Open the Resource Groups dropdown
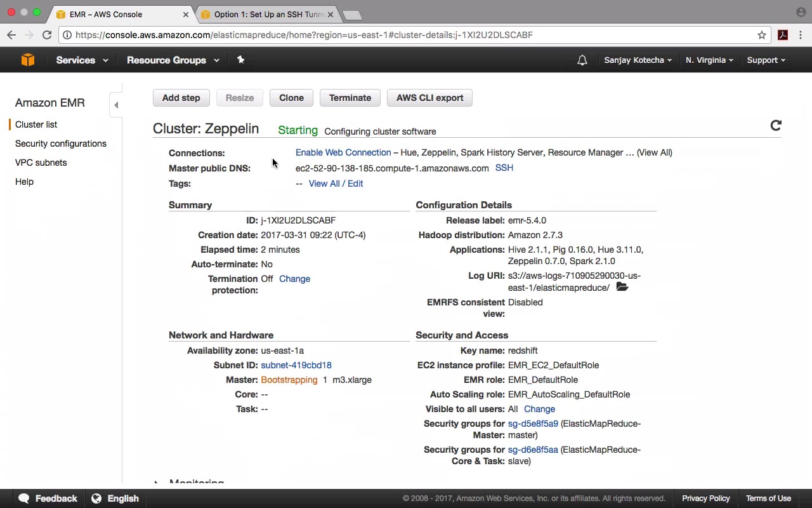Viewport: 812px width, 508px height. 173,60
